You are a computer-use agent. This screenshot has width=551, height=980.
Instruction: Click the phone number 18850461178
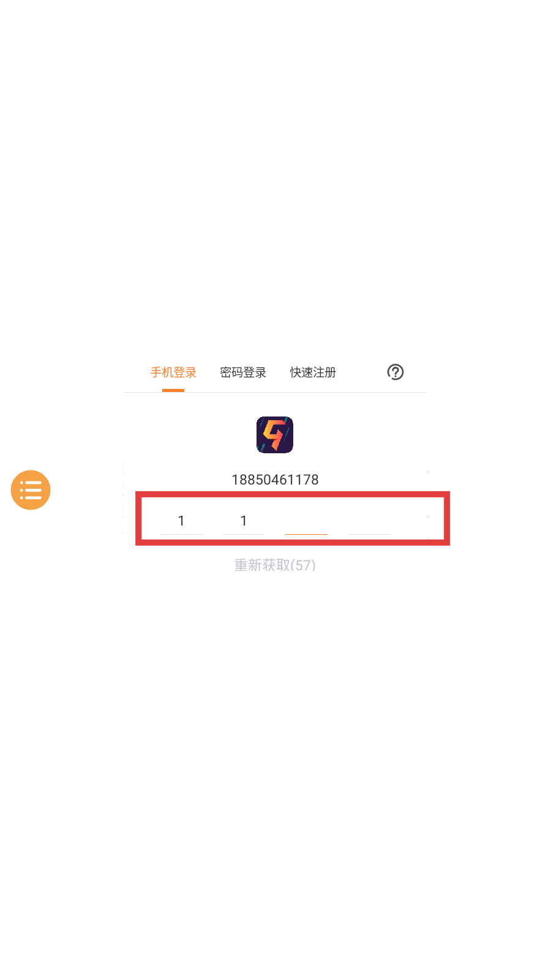pyautogui.click(x=275, y=480)
